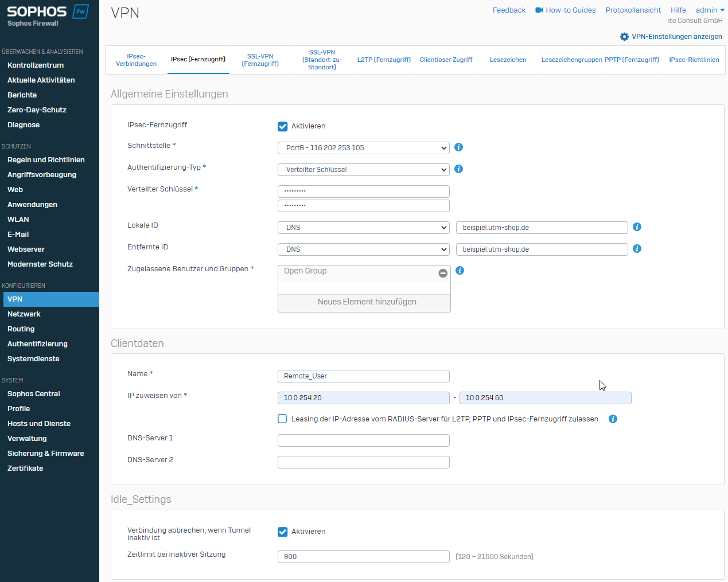Click the gear icon for VPN-Einstellungen

tap(624, 37)
